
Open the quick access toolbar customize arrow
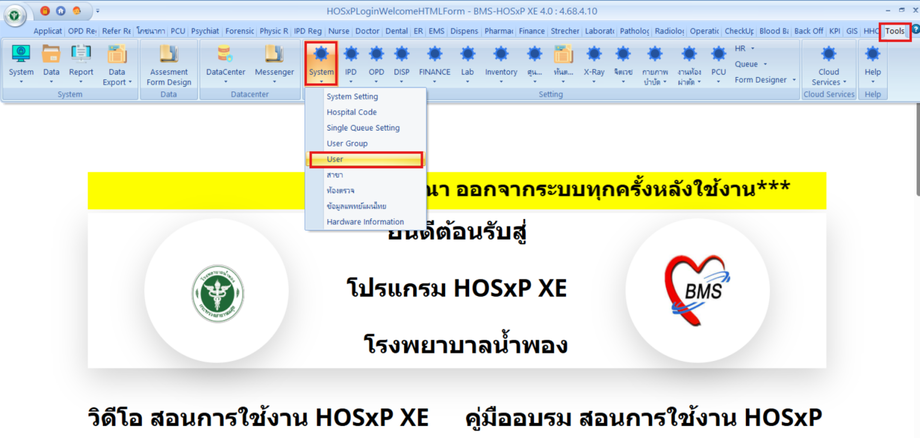click(97, 11)
